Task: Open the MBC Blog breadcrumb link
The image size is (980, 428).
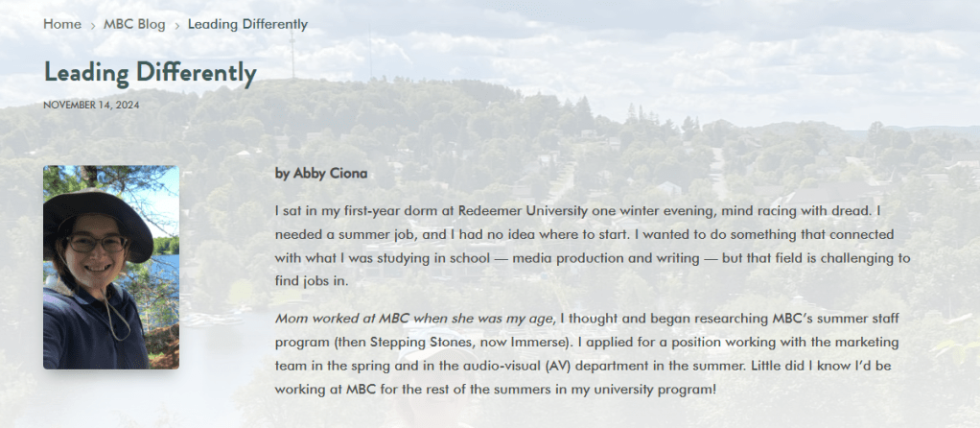Action: click(x=134, y=24)
